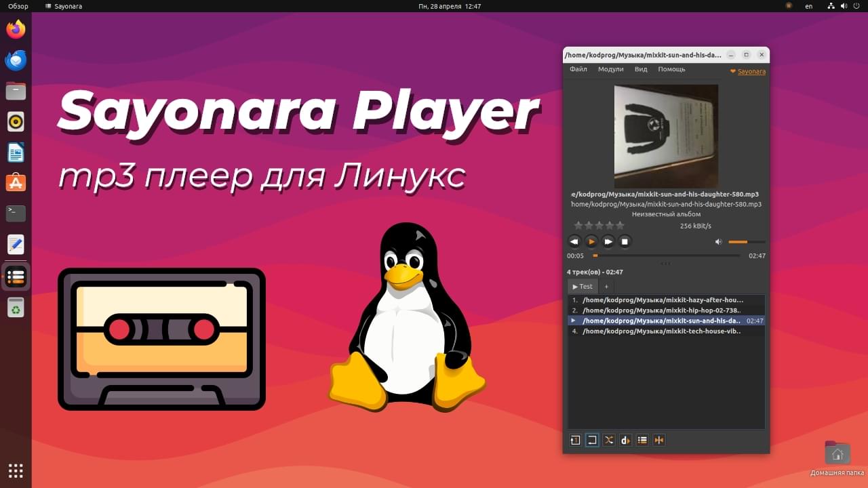Add a new playlist tab with plus

pyautogui.click(x=606, y=287)
